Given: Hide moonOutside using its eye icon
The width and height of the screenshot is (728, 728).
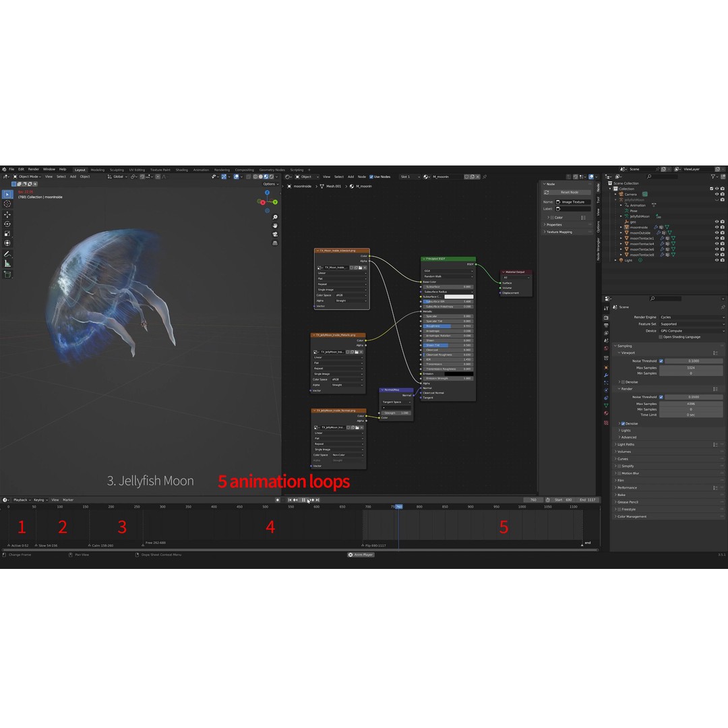Looking at the screenshot, I should pos(717,233).
